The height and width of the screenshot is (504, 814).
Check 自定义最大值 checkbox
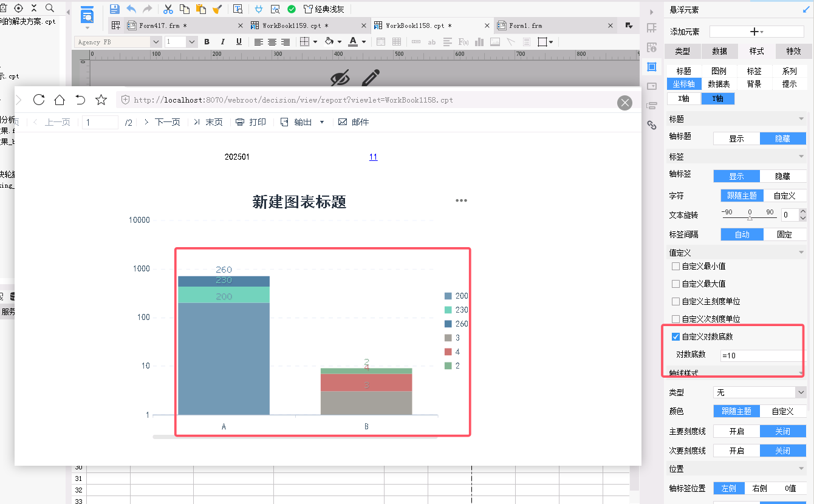675,284
